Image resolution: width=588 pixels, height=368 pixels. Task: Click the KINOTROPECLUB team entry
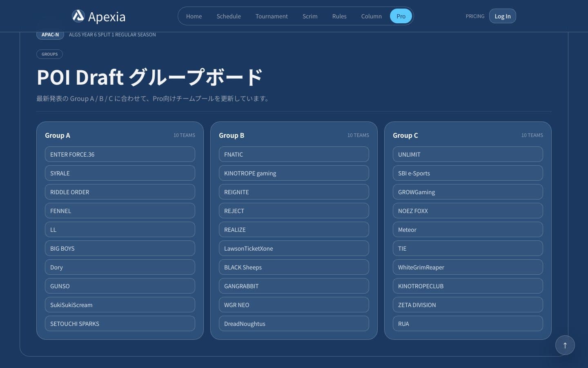point(468,286)
